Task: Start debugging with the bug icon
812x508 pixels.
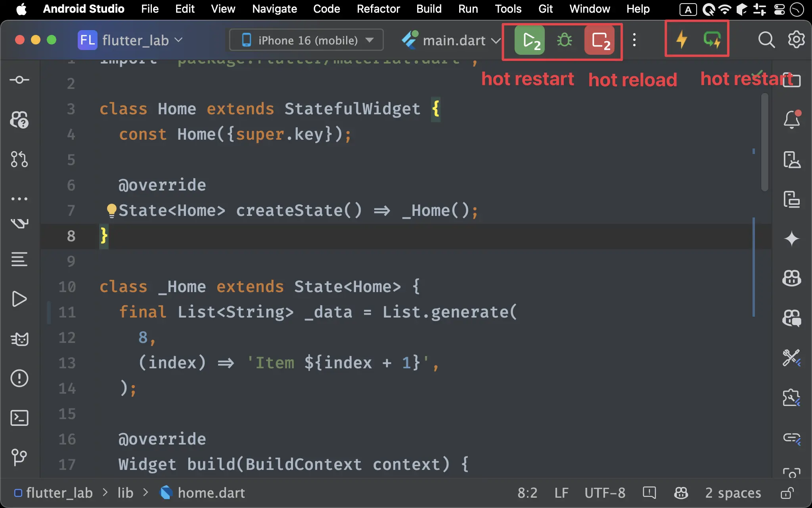Action: point(564,40)
